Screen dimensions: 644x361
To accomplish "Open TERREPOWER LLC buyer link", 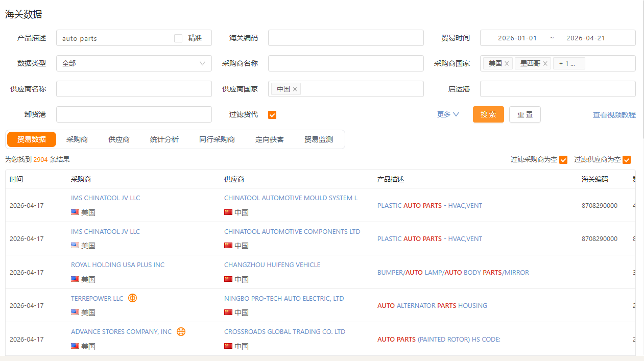I will [97, 298].
